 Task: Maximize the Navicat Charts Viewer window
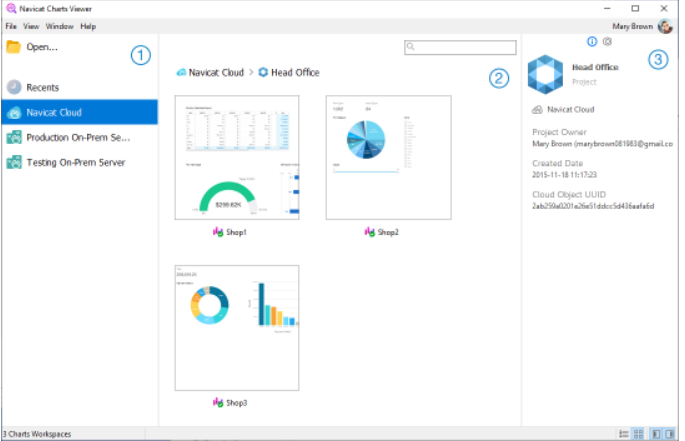pyautogui.click(x=635, y=8)
